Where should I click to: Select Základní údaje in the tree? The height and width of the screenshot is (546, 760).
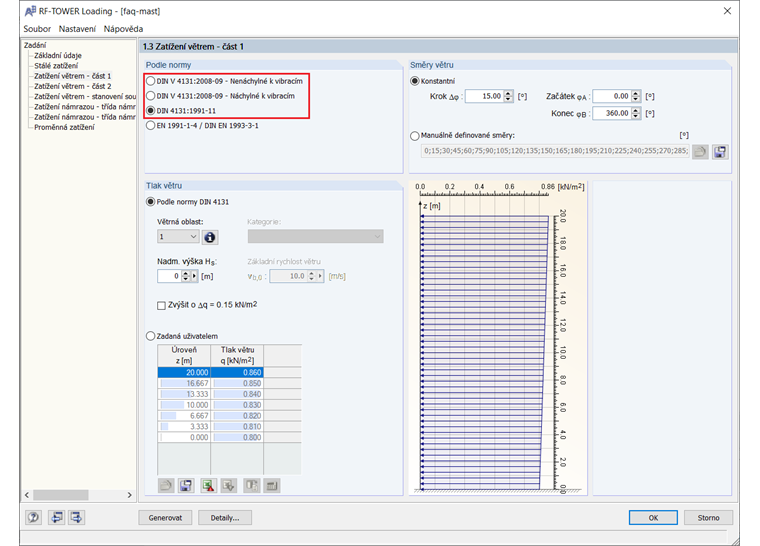click(58, 55)
